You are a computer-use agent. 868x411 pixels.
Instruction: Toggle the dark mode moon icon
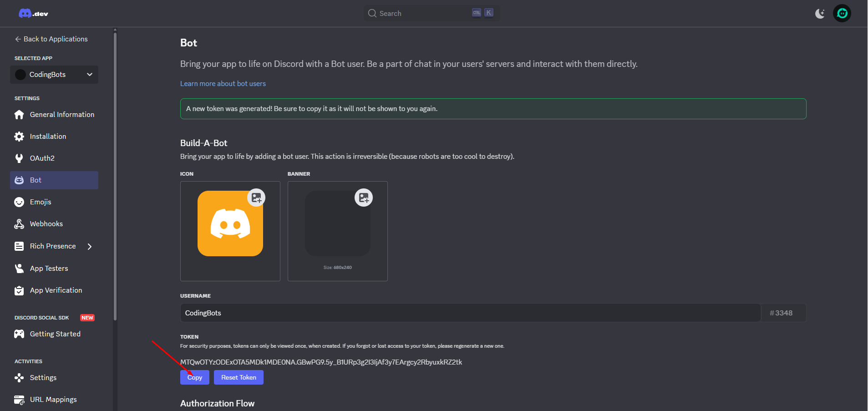[820, 14]
